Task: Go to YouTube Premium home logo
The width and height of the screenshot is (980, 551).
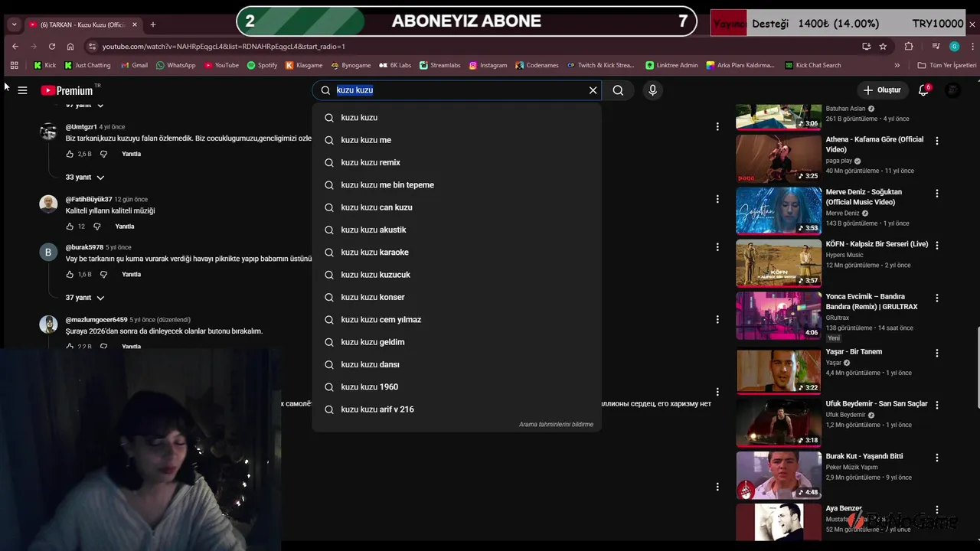Action: [x=67, y=90]
